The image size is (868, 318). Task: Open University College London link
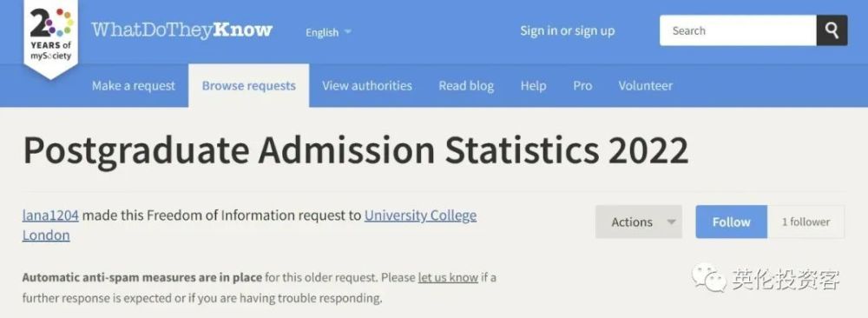pyautogui.click(x=249, y=225)
